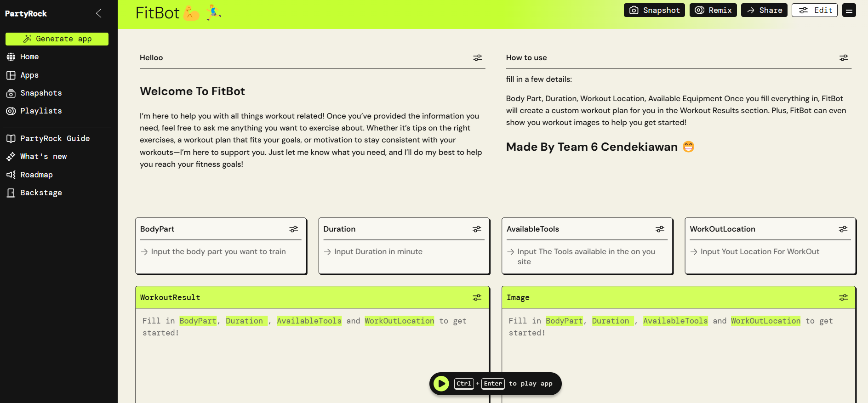Collapse the PartyRock sidebar with the chevron
868x403 pixels.
click(98, 13)
